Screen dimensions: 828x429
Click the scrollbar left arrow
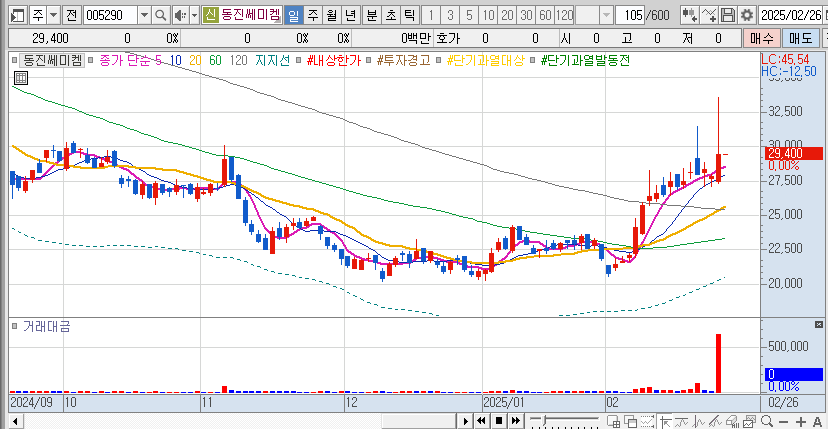(x=15, y=421)
